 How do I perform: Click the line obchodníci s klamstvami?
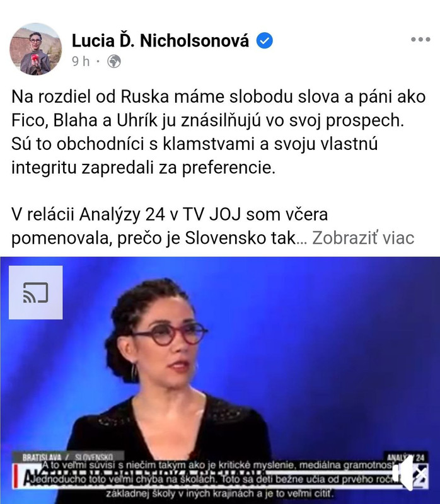(x=194, y=144)
